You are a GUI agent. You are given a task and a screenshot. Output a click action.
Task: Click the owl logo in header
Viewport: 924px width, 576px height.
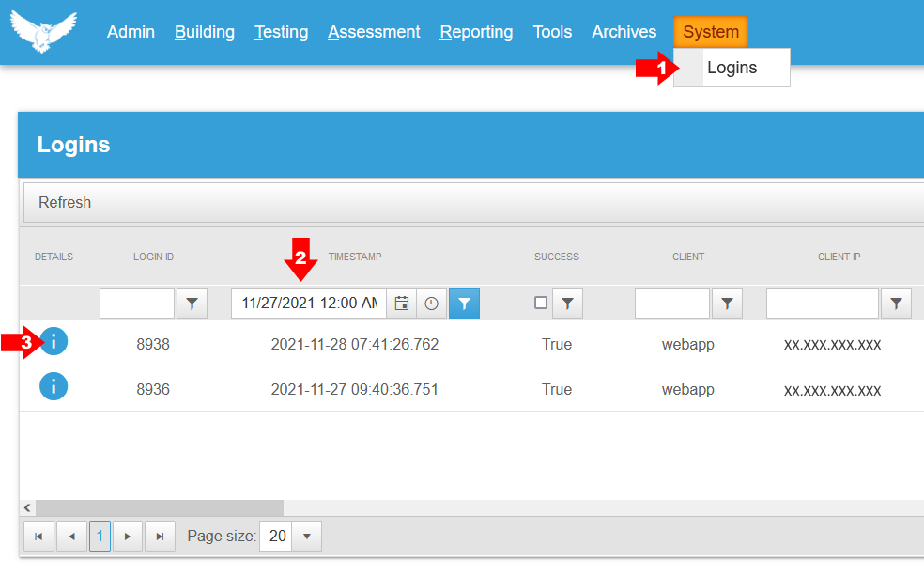click(43, 31)
